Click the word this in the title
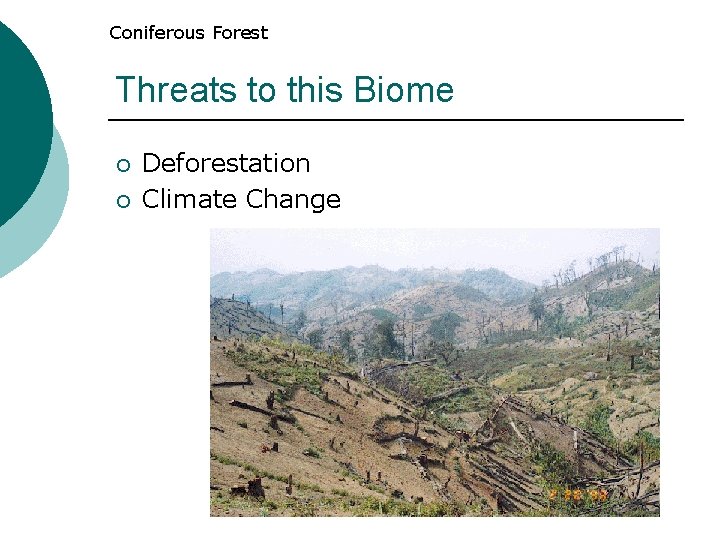The height and width of the screenshot is (540, 720). click(x=315, y=89)
